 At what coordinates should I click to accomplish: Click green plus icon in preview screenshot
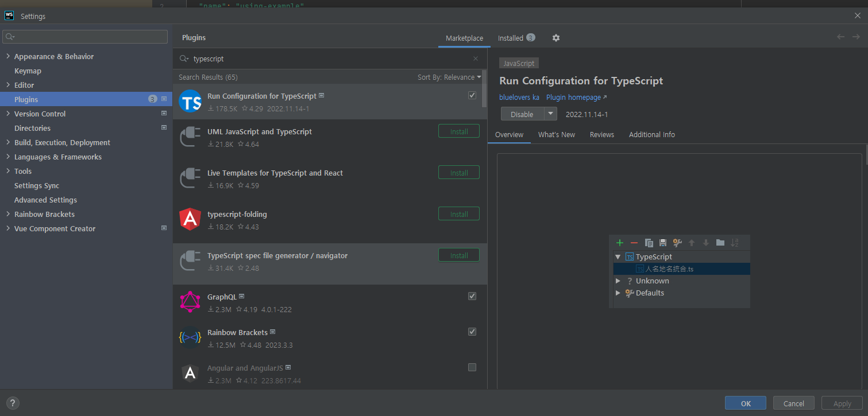[620, 243]
